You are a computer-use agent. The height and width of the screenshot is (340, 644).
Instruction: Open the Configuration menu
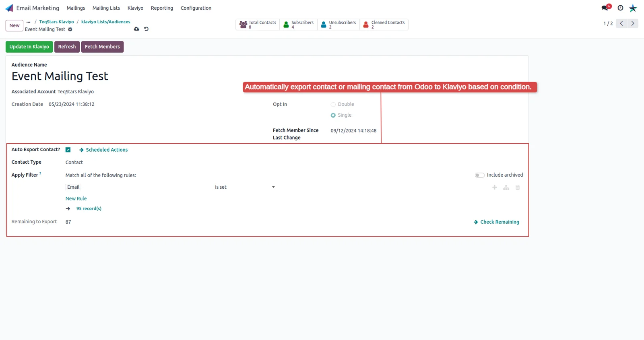196,8
